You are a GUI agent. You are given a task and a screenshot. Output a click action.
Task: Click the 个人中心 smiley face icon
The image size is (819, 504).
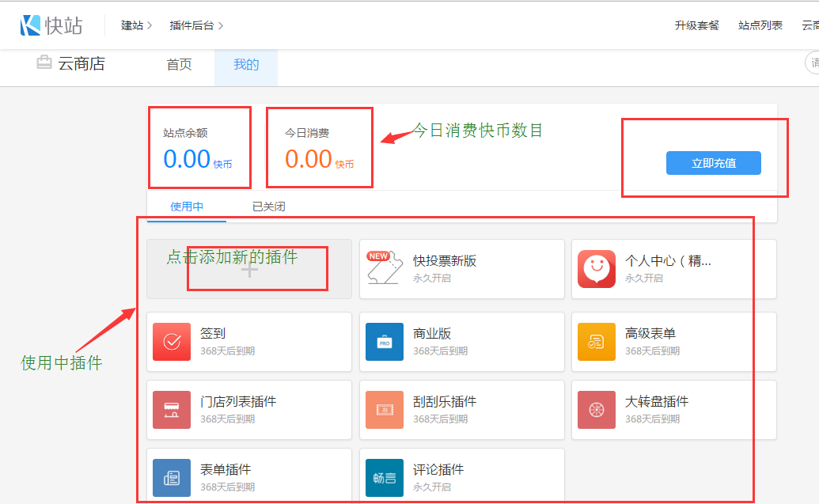[596, 269]
